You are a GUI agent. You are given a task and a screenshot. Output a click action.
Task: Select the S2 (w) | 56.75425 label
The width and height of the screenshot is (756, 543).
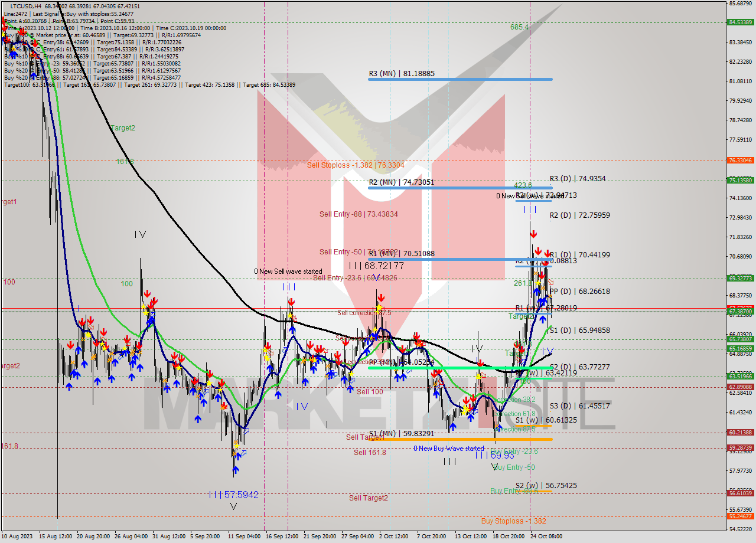pyautogui.click(x=546, y=486)
